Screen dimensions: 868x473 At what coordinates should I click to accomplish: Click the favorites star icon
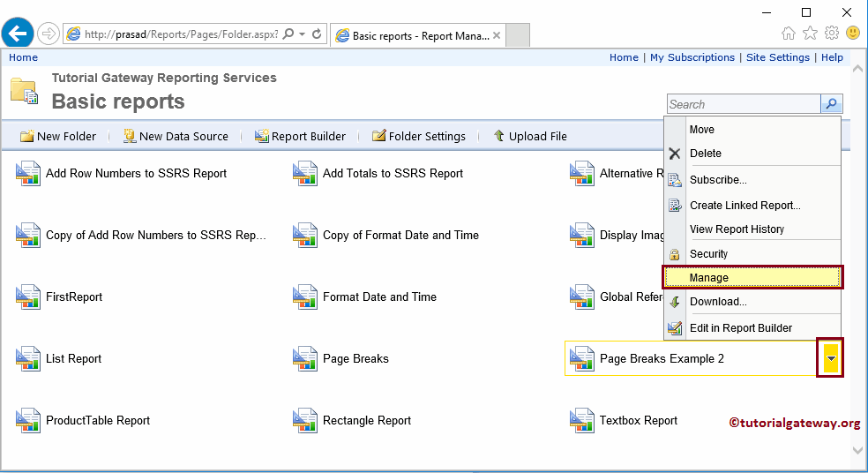(x=811, y=34)
